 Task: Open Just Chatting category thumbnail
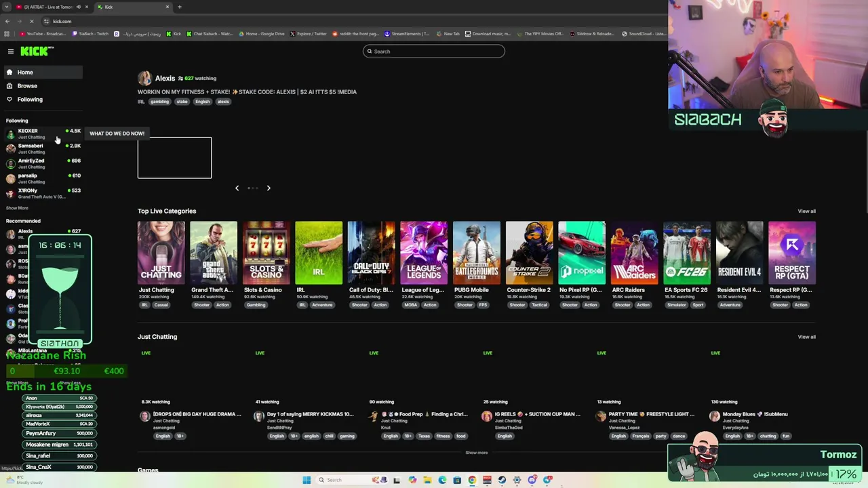point(161,253)
